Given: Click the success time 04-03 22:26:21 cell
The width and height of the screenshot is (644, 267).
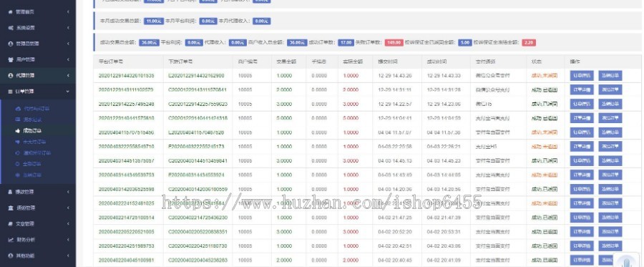Looking at the screenshot, I should [x=444, y=146].
